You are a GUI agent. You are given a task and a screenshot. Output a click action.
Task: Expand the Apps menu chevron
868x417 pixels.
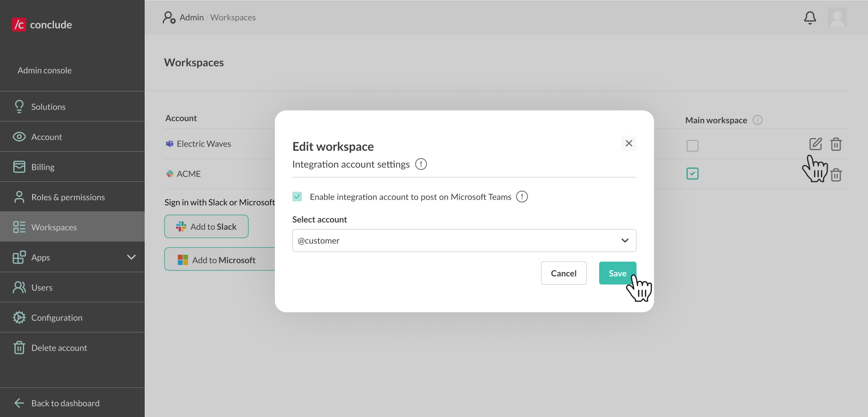click(x=131, y=257)
